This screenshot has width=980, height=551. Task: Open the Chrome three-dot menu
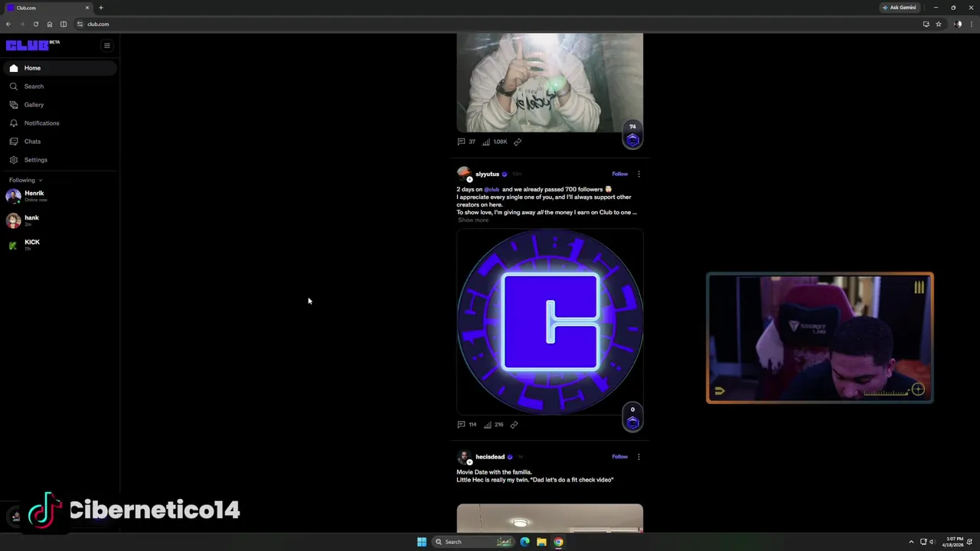(972, 24)
